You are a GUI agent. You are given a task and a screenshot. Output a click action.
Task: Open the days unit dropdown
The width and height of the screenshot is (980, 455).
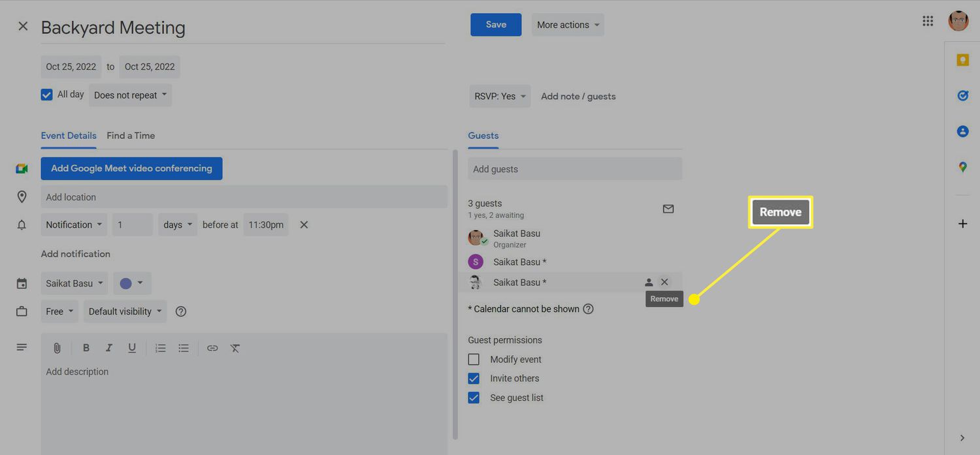[178, 225]
